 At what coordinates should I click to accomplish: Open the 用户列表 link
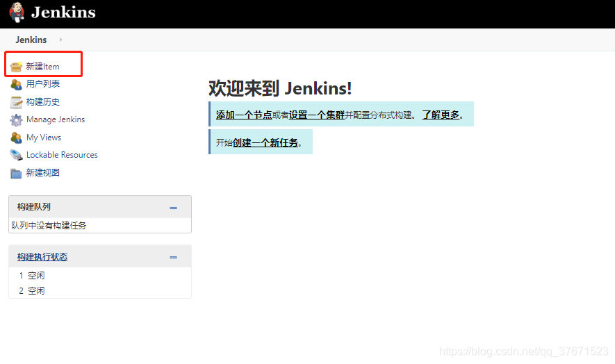(x=43, y=84)
